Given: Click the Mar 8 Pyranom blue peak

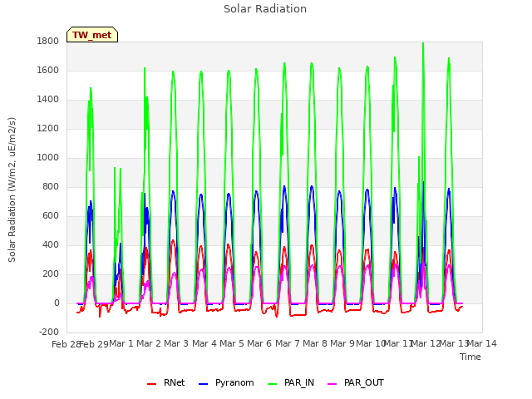Looking at the screenshot, I should (x=312, y=186).
